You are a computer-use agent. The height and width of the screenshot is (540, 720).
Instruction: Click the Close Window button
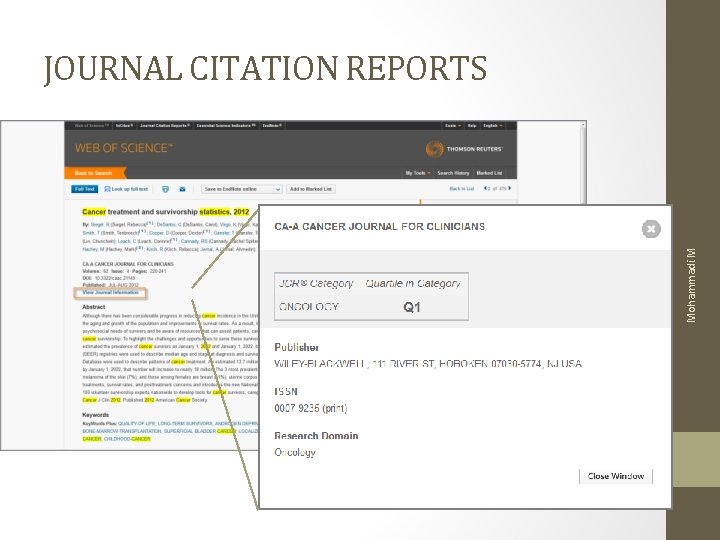pyautogui.click(x=616, y=476)
